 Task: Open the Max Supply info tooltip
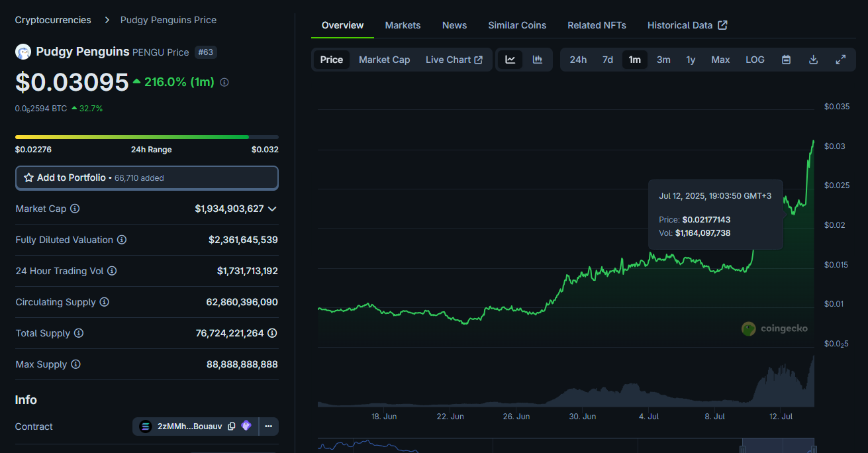tap(75, 364)
